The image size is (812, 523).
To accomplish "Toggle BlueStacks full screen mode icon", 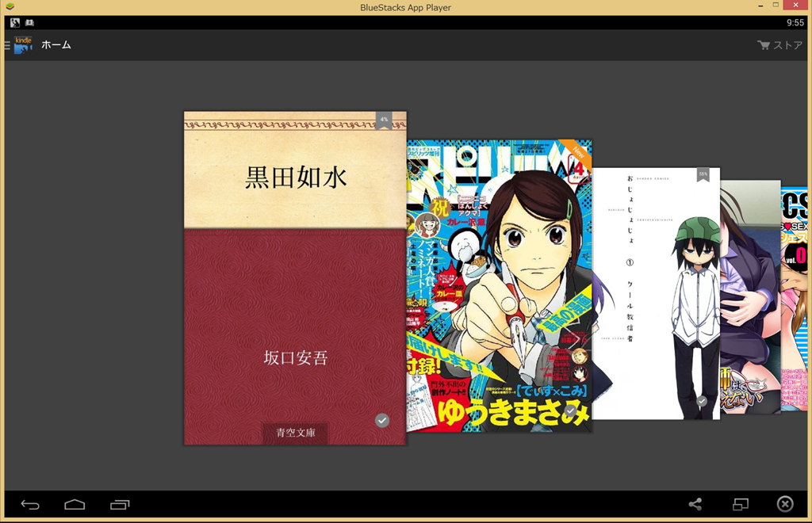I will click(x=740, y=505).
